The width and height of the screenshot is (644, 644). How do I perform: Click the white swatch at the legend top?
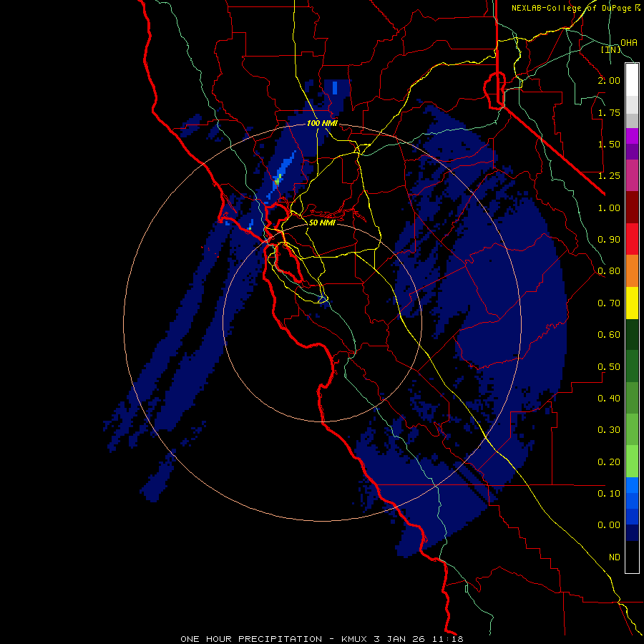click(x=632, y=80)
